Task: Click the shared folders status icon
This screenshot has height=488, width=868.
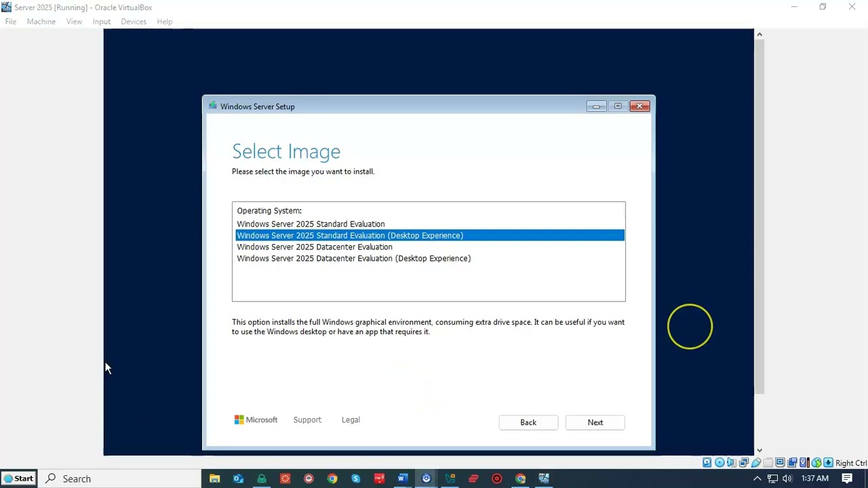Action: click(x=768, y=462)
